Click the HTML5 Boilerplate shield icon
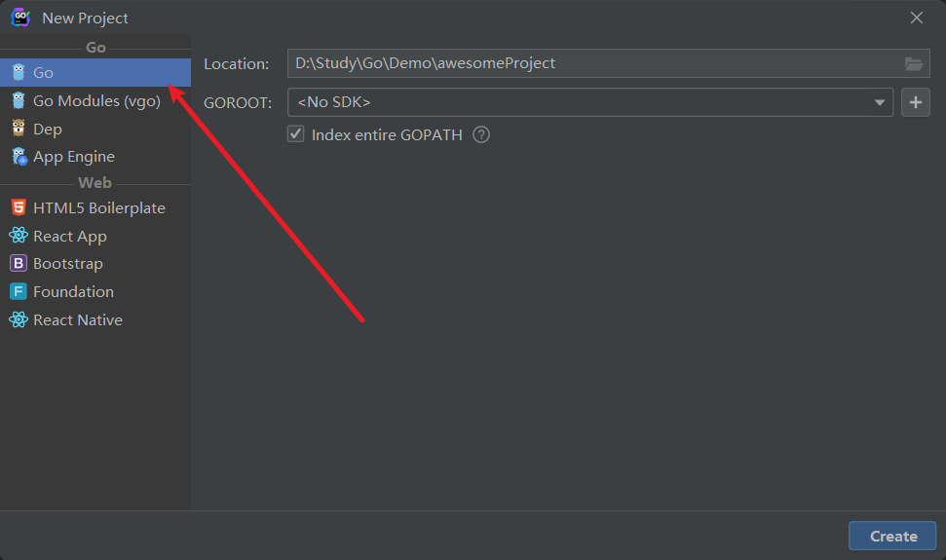This screenshot has width=946, height=560. tap(19, 208)
